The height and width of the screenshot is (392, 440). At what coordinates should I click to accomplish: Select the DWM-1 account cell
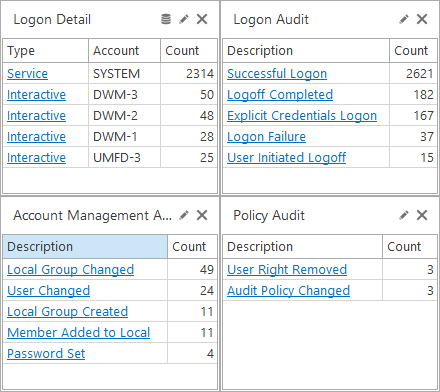point(125,137)
